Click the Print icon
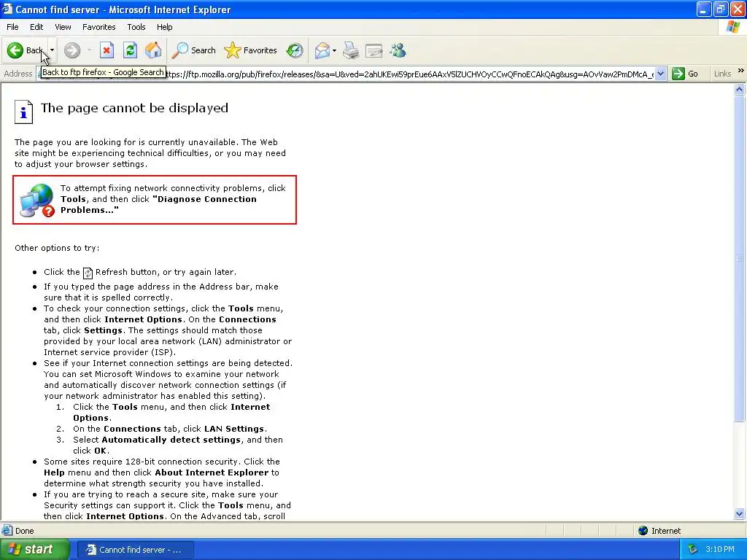 coord(351,50)
